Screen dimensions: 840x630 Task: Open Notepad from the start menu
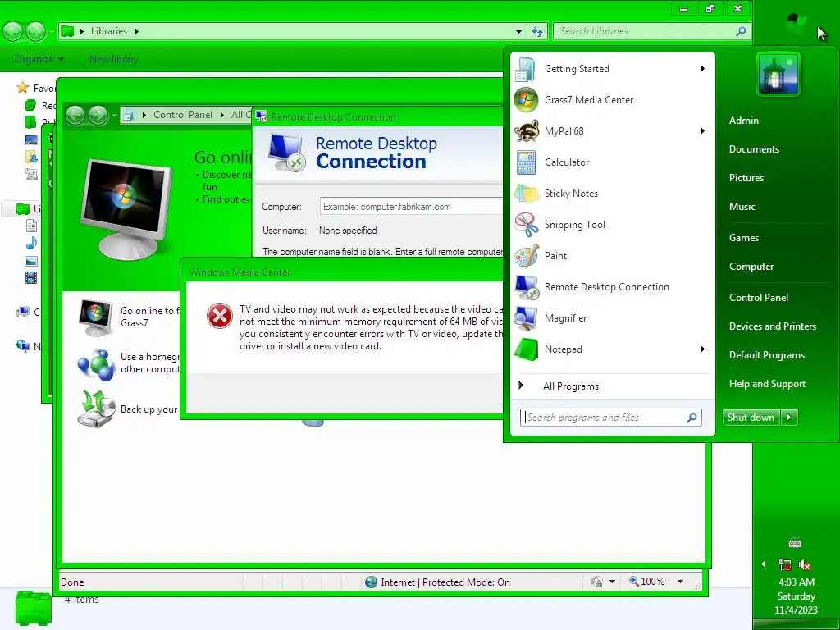pos(612,349)
